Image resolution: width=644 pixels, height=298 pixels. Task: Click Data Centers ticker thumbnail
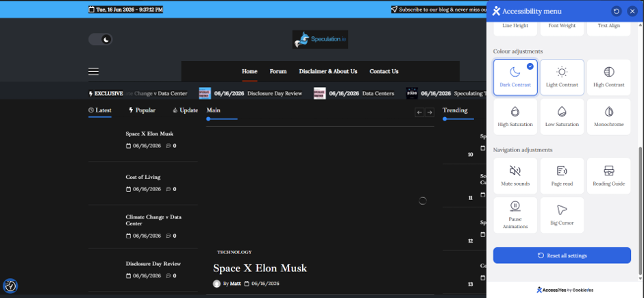click(319, 93)
